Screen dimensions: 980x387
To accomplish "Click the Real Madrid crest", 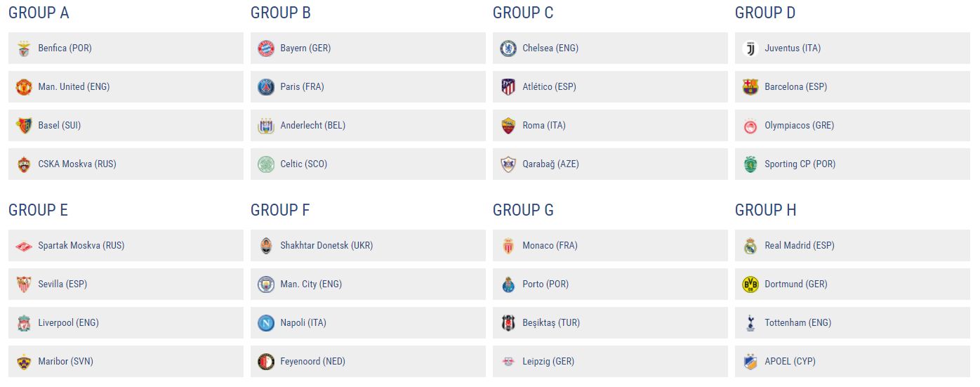I will [750, 246].
